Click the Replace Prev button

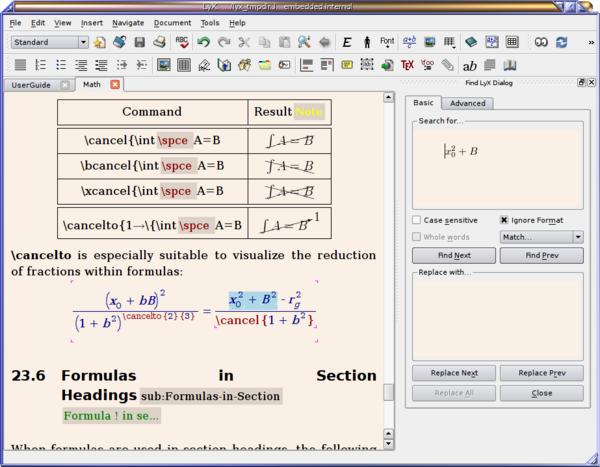click(x=541, y=373)
